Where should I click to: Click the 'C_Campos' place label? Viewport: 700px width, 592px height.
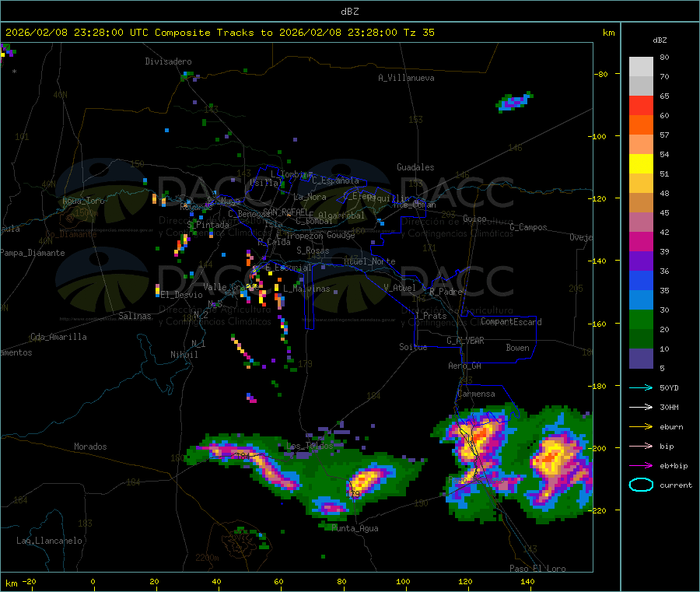click(528, 227)
